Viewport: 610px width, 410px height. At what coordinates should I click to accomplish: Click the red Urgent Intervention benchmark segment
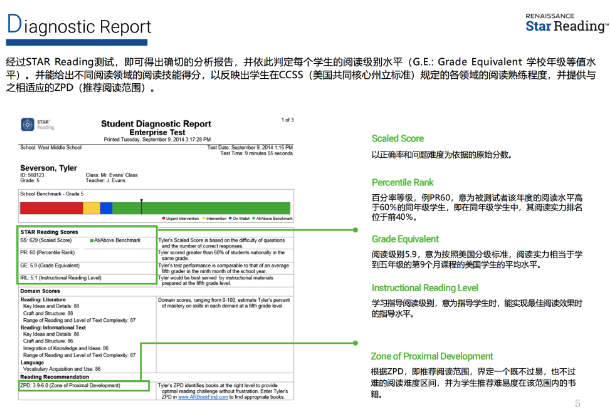tap(51, 208)
